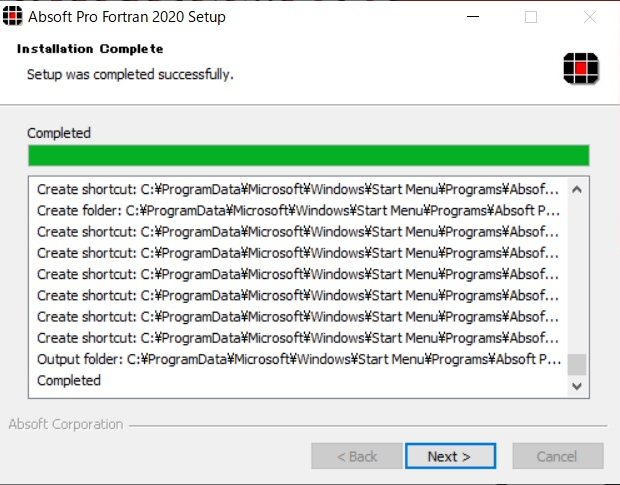The image size is (620, 485).
Task: Click the Next button
Action: (450, 456)
